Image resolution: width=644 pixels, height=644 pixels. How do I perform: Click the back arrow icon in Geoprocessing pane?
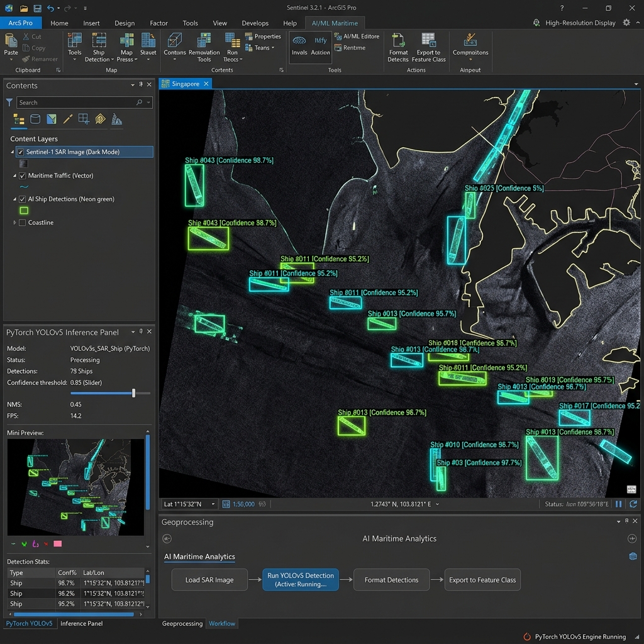(167, 538)
